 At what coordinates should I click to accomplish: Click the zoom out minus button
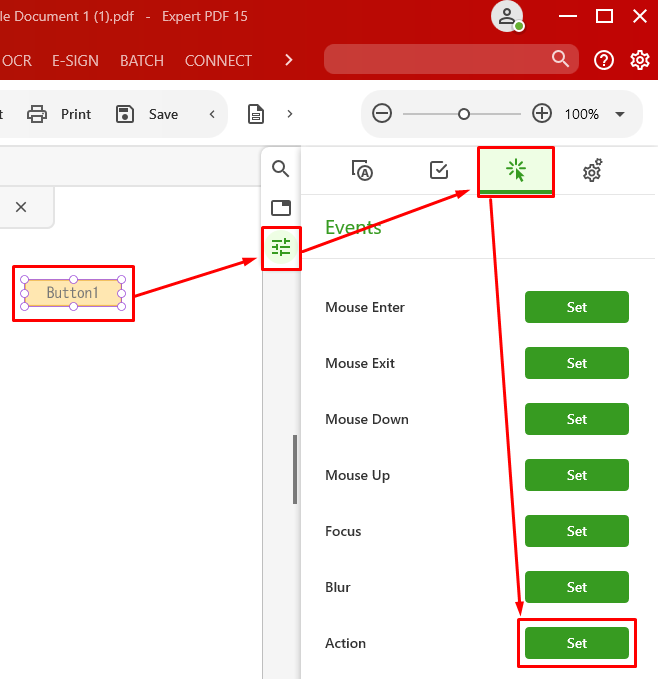click(382, 114)
